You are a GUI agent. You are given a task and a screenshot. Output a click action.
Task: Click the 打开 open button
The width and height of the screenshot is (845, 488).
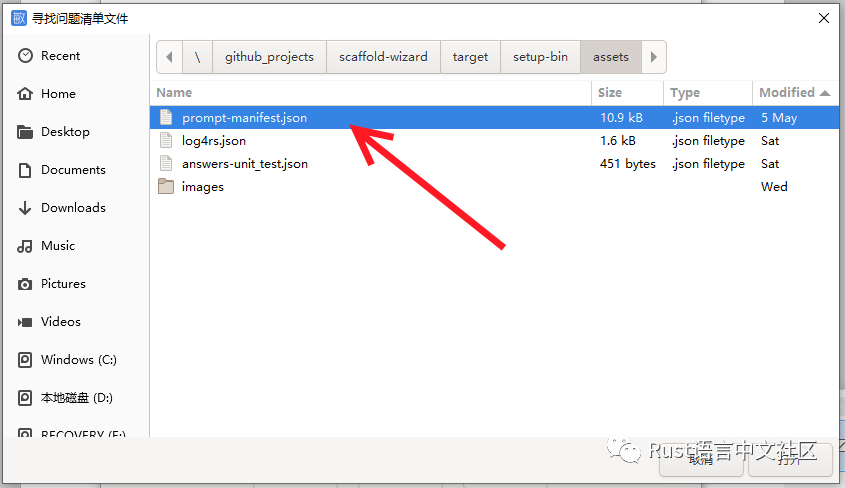pos(790,459)
